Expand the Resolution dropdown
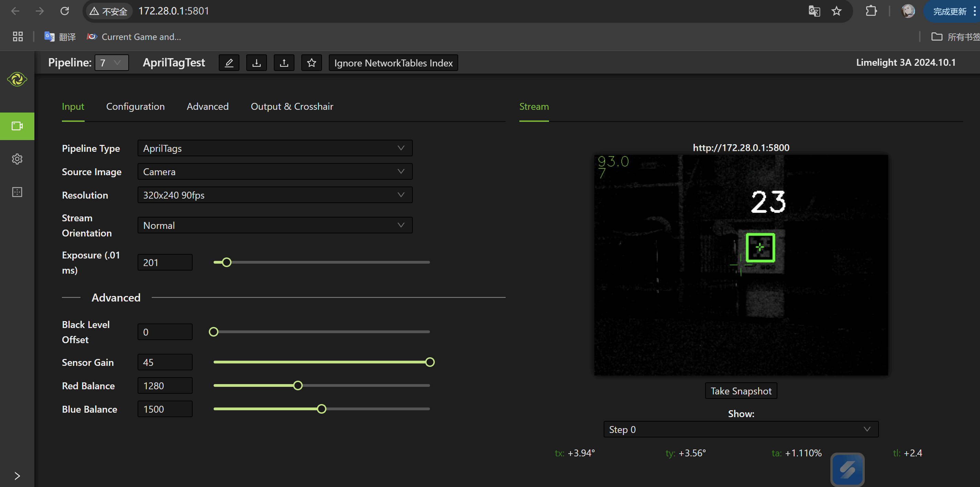 click(x=275, y=195)
